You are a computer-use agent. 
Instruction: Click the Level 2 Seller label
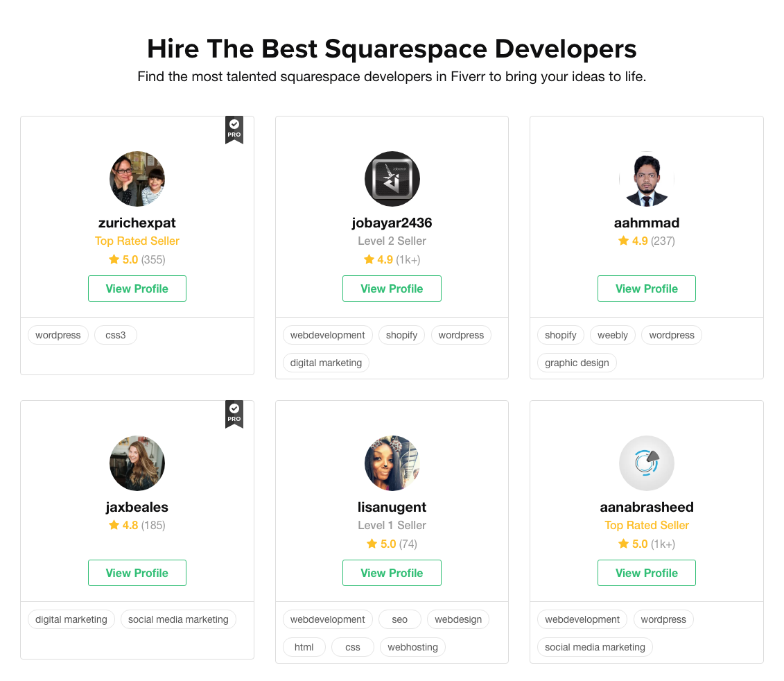click(x=392, y=241)
